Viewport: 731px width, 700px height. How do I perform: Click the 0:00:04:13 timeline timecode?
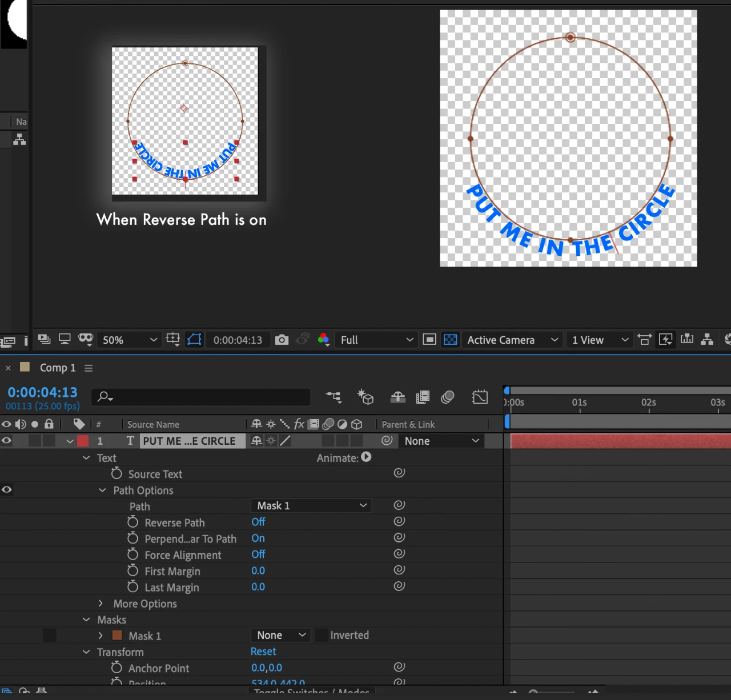42,392
